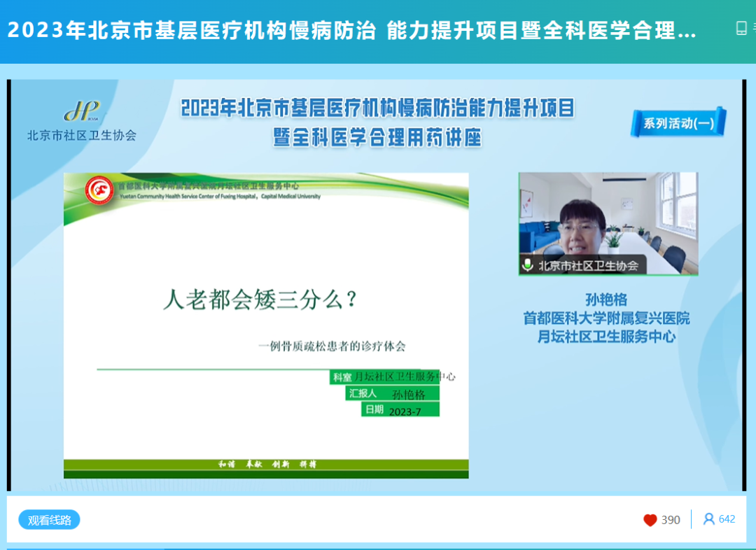Screen dimensions: 756x550
Task: Select the viewer count 642 link
Action: coord(725,519)
